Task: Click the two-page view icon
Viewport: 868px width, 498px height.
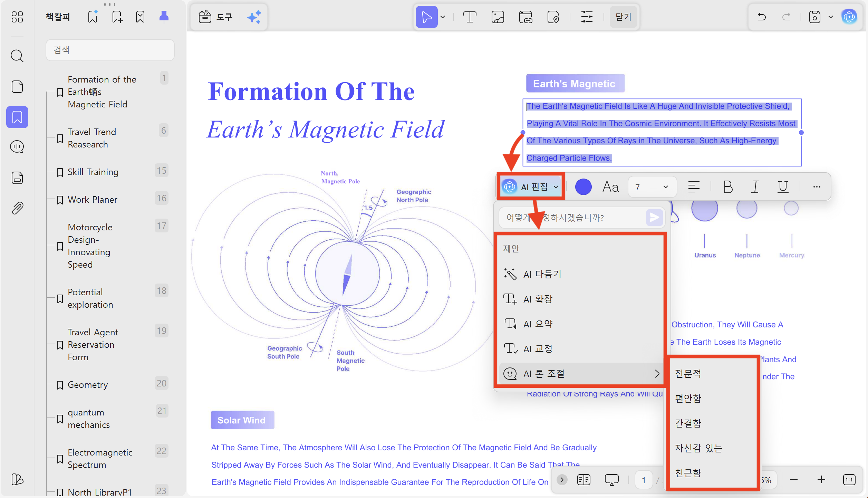Action: [x=584, y=480]
